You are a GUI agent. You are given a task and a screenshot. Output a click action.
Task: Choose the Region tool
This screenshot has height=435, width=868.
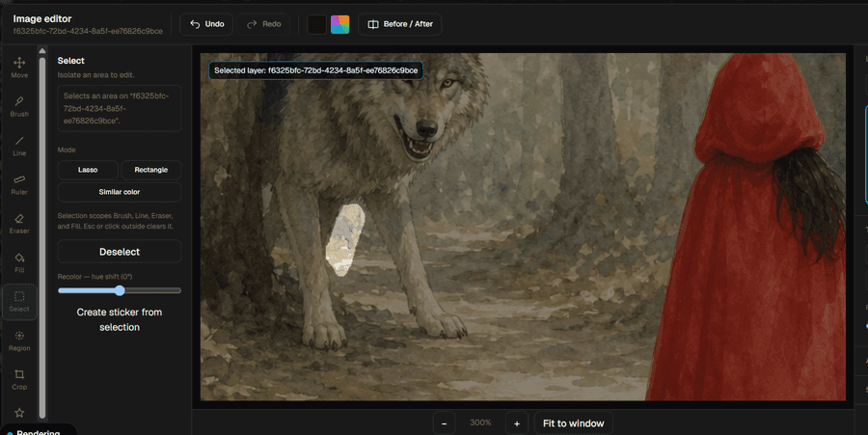19,340
